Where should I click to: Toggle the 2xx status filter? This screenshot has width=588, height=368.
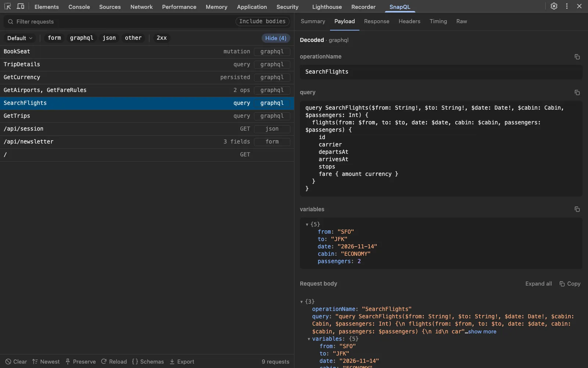pos(162,38)
